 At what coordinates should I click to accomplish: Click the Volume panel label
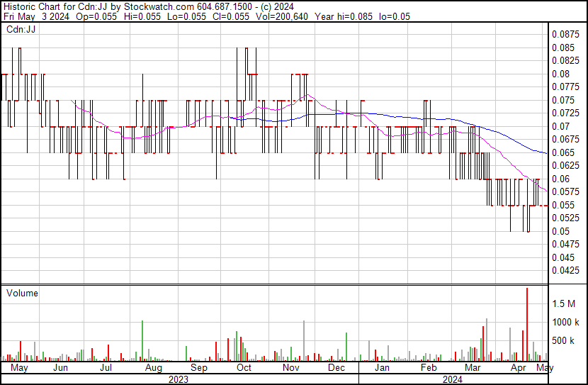coord(22,293)
